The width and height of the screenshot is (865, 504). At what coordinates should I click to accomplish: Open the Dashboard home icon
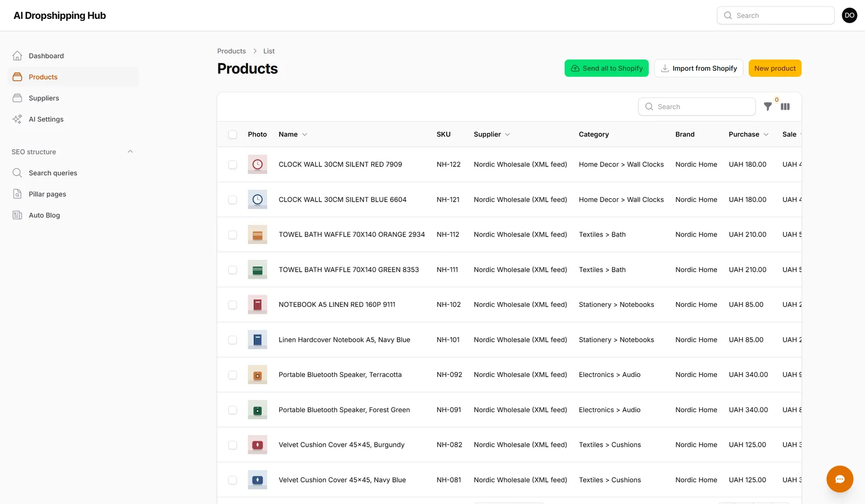point(17,56)
